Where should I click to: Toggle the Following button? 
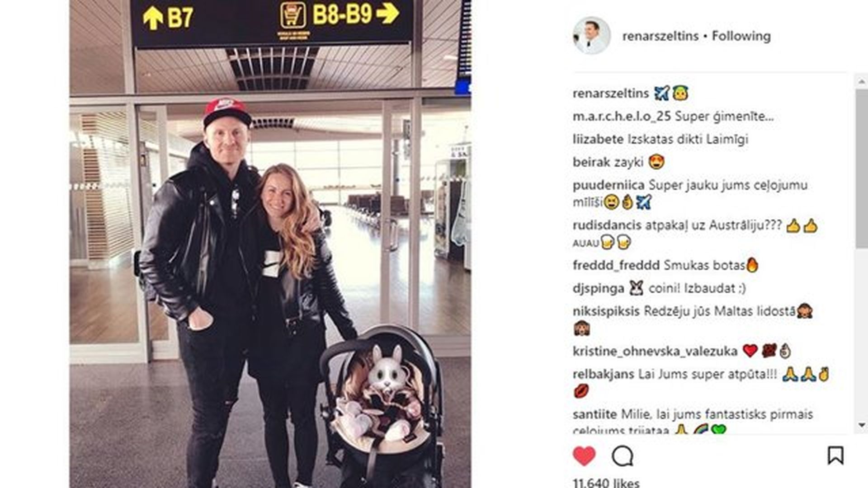pos(741,36)
